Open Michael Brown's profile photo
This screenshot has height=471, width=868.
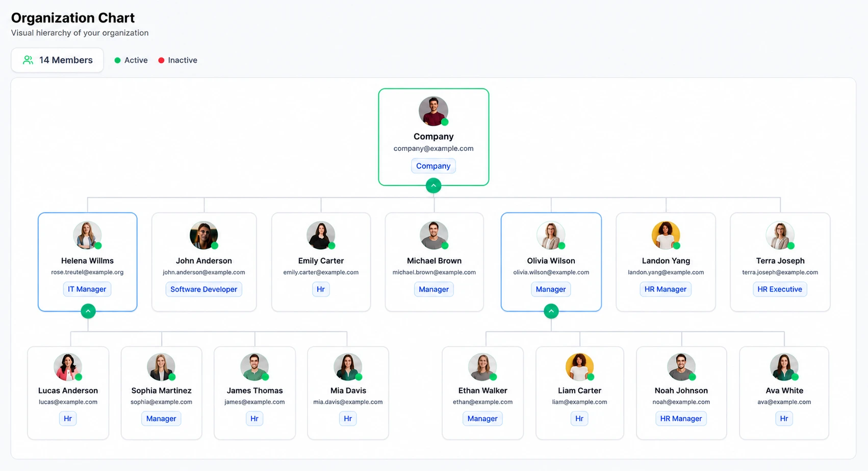[x=434, y=235]
